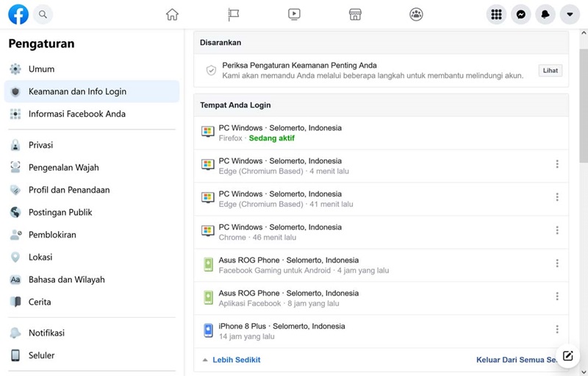Open Pemblokiran settings
The height and width of the screenshot is (376, 588).
click(92, 235)
